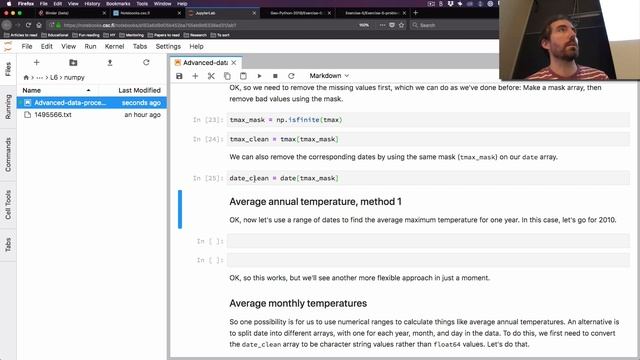The height and width of the screenshot is (360, 640).
Task: Open the Apple menu
Action: coord(9,4)
